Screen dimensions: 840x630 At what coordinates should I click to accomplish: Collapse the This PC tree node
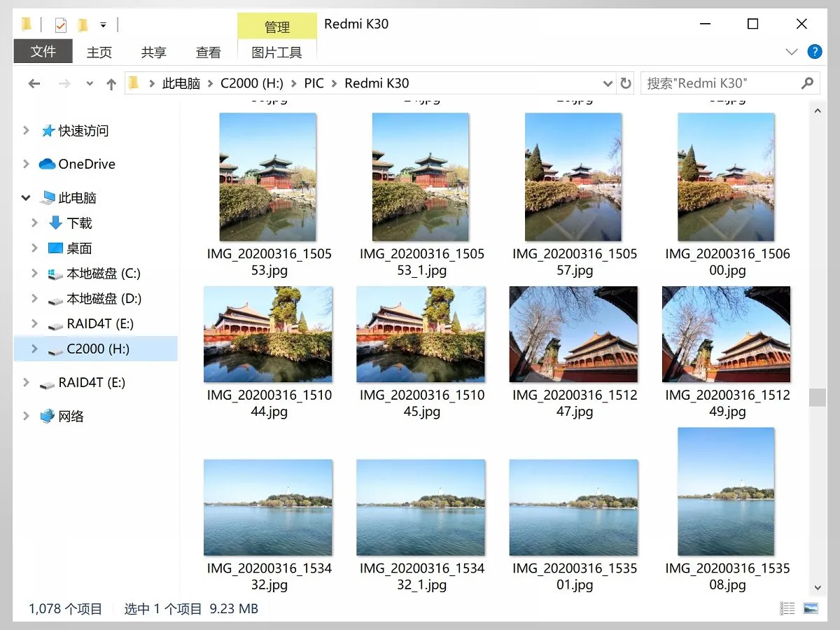[x=26, y=198]
